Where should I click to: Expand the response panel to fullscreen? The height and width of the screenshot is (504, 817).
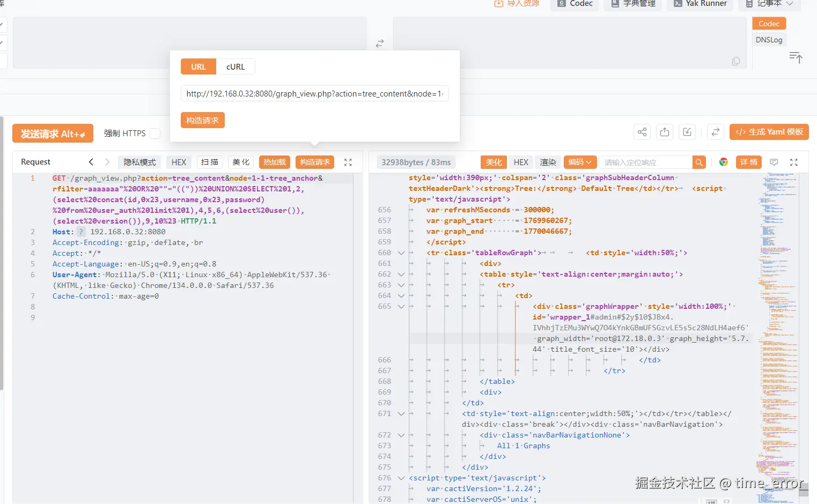click(794, 162)
